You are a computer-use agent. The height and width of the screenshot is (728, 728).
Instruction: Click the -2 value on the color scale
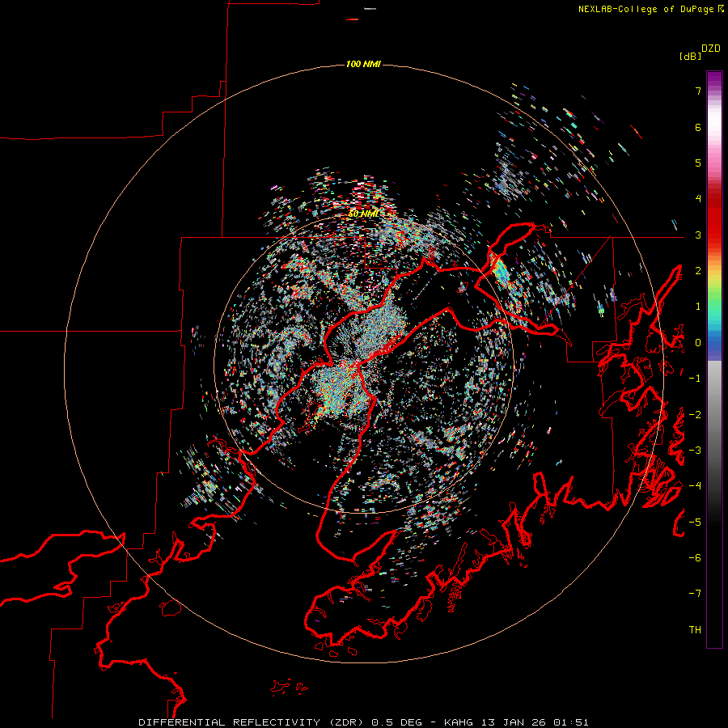695,415
